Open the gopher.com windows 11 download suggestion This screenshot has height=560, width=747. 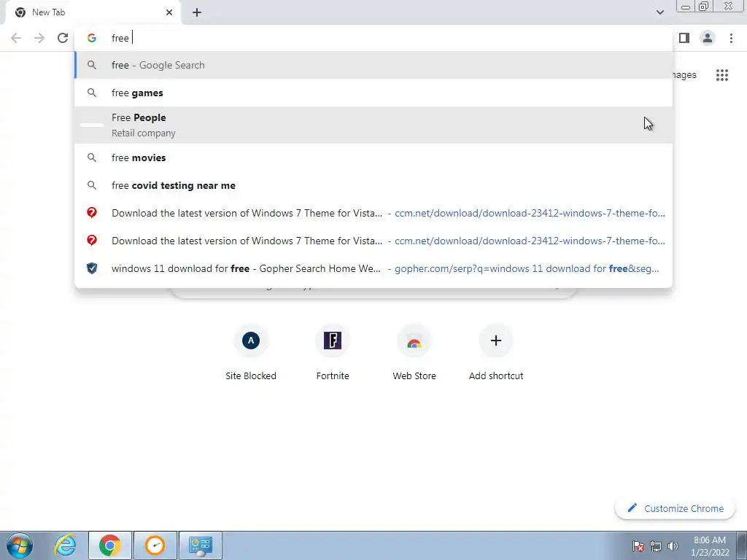pyautogui.click(x=374, y=268)
